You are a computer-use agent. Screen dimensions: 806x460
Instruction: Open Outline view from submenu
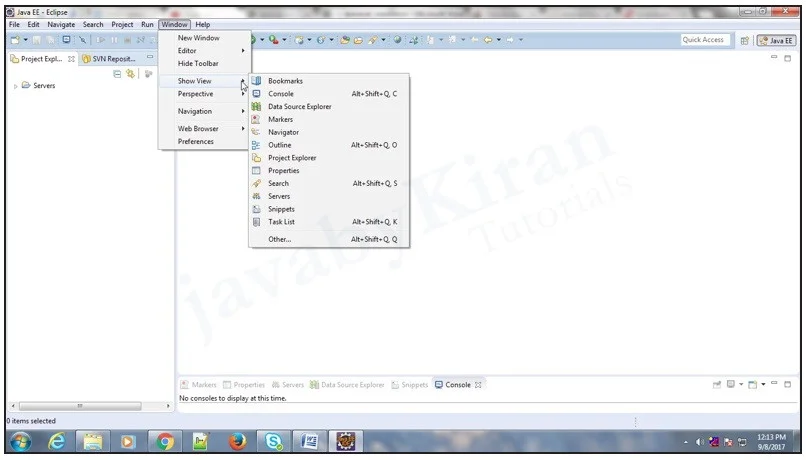point(329,145)
